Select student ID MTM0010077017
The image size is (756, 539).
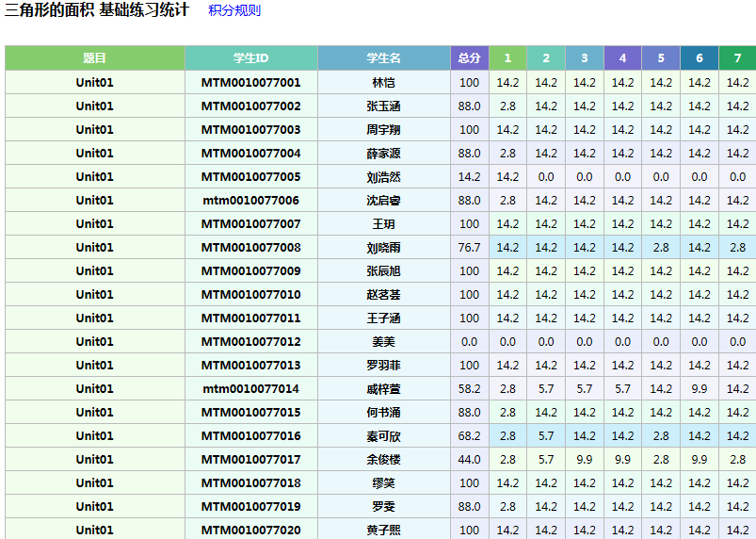click(251, 460)
